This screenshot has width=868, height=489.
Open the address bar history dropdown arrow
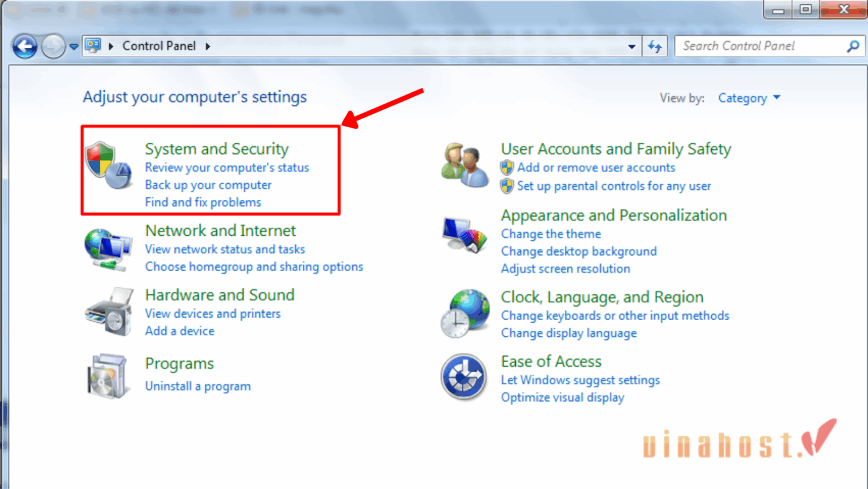632,47
